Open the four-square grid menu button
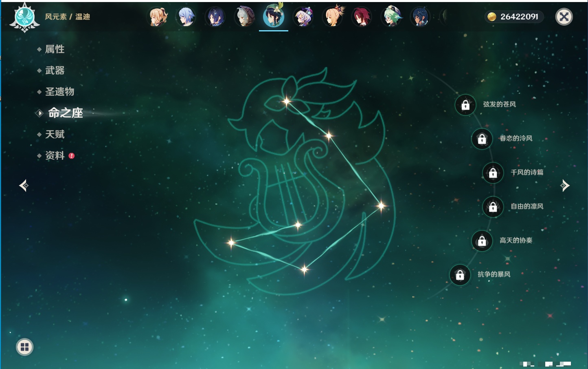This screenshot has height=369, width=588. point(24,347)
